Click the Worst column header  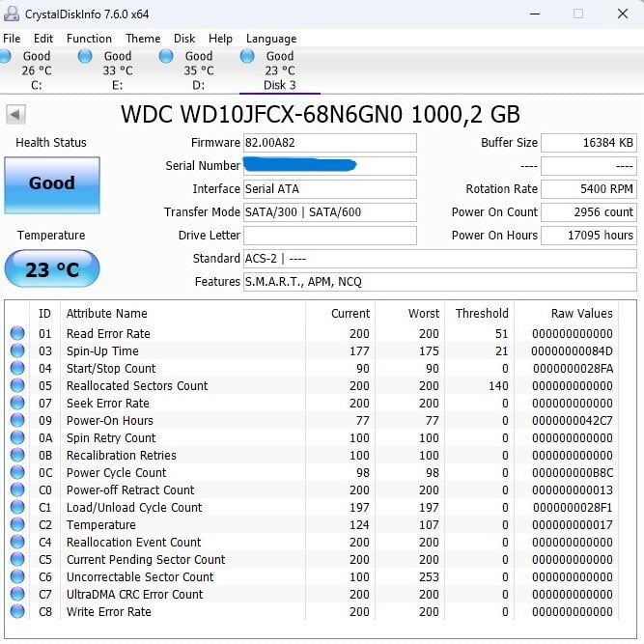(424, 314)
